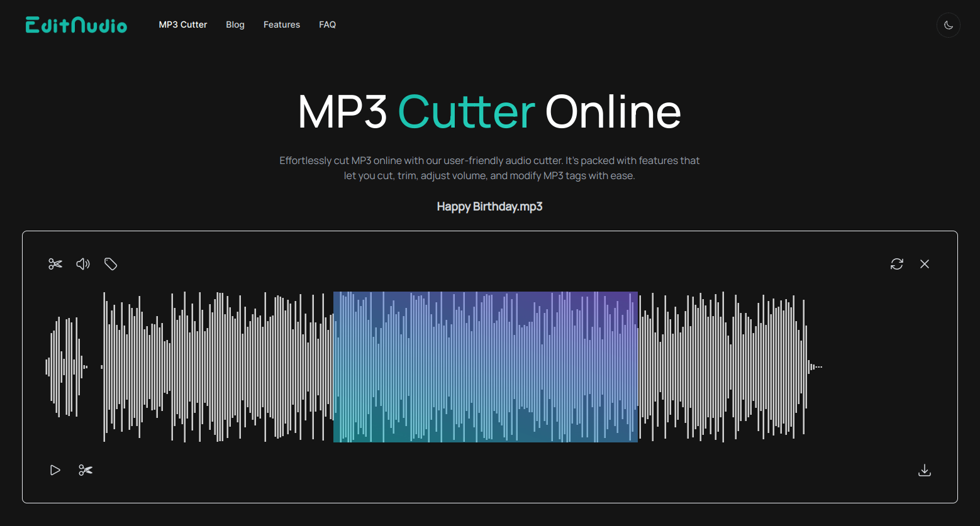Click the quiet intro portion of the waveform
980x526 pixels.
(65, 366)
